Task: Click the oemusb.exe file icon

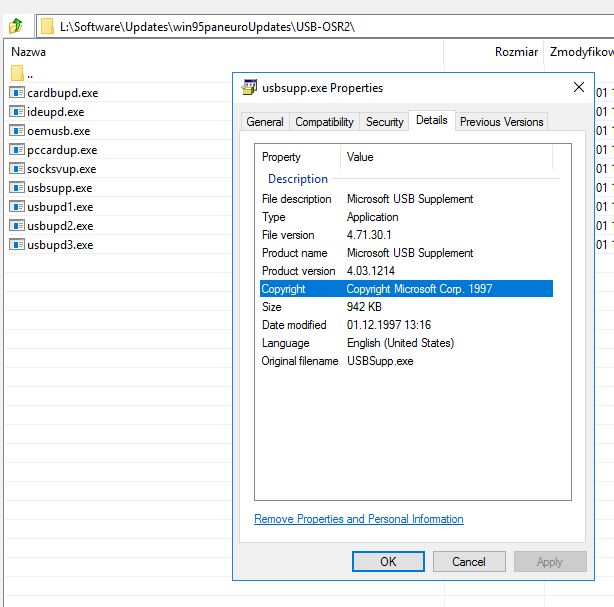Action: point(17,130)
